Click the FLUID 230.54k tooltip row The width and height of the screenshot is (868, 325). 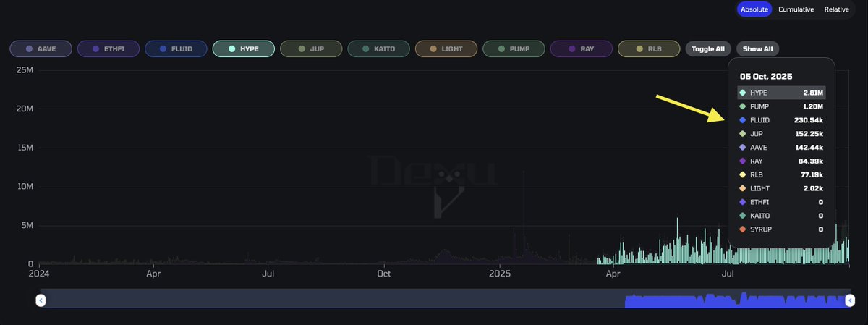click(781, 120)
